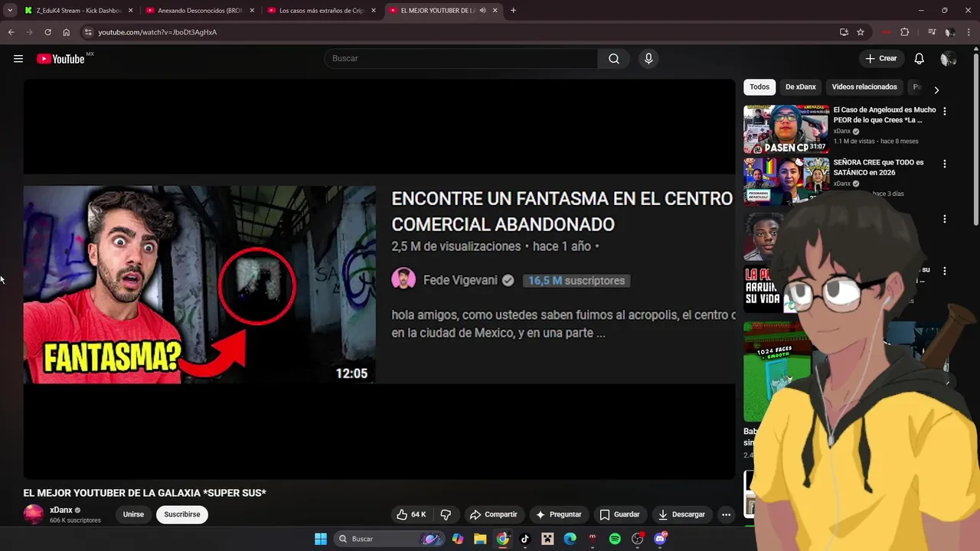
Task: Open the notifications bell
Action: (920, 59)
